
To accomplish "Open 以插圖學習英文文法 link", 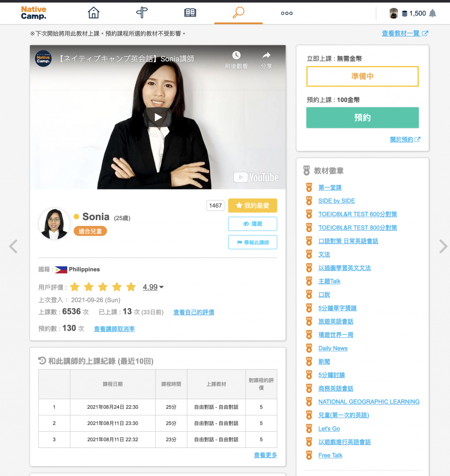I will 345,268.
